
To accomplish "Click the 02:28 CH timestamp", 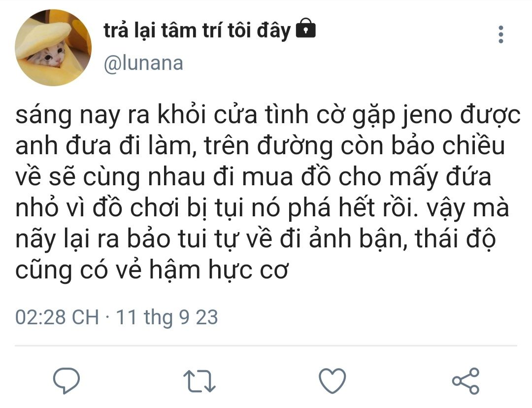I will [x=57, y=317].
